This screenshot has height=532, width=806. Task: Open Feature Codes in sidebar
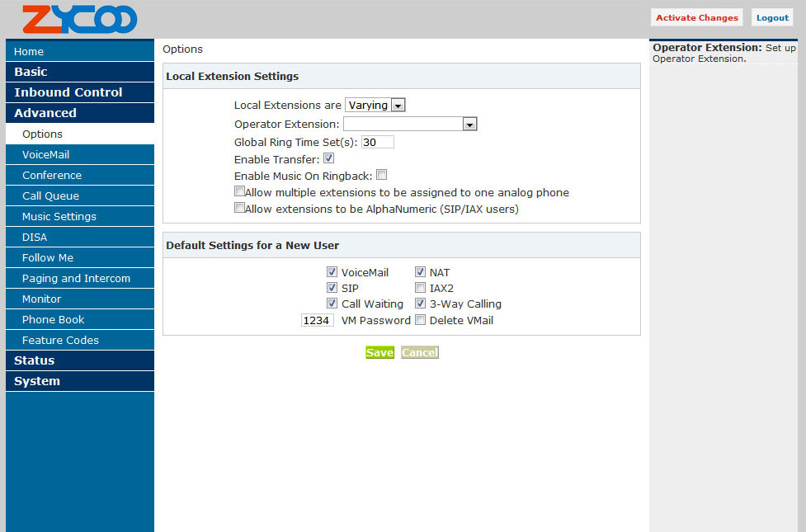79,340
